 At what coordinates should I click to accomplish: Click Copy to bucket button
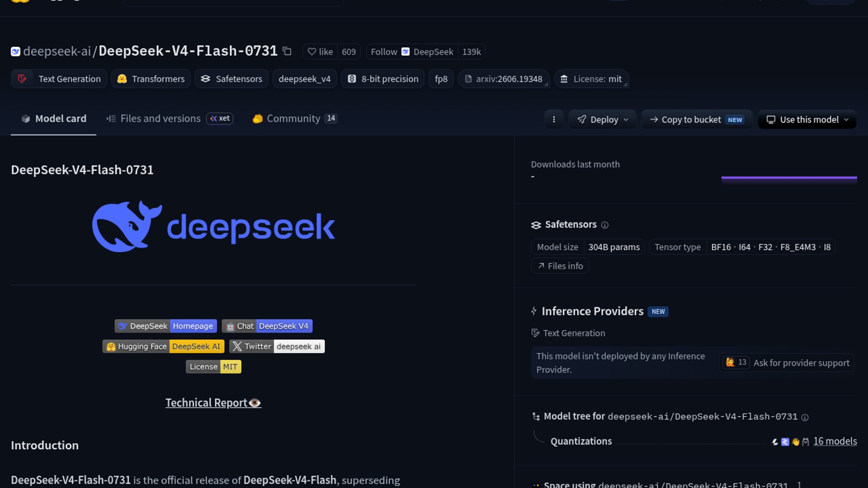(697, 119)
